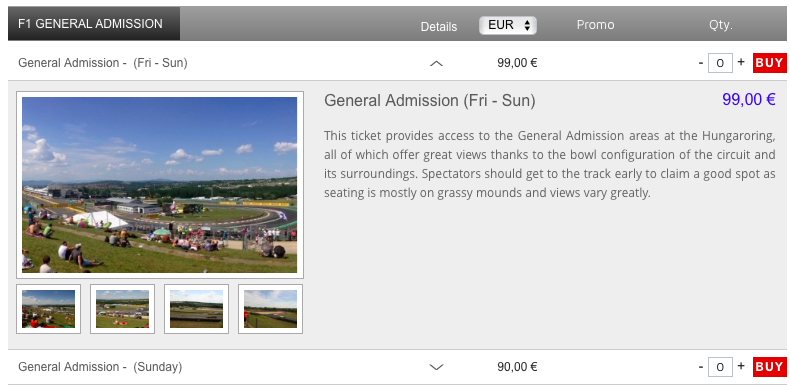This screenshot has width=790, height=385.
Task: Click the General Admission - (Sunday) row title
Action: pyautogui.click(x=100, y=367)
